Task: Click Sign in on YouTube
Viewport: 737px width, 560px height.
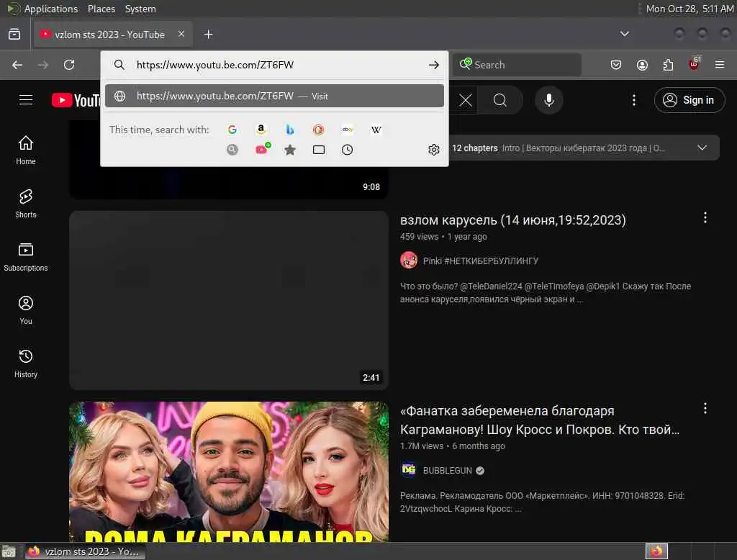Action: click(x=689, y=100)
